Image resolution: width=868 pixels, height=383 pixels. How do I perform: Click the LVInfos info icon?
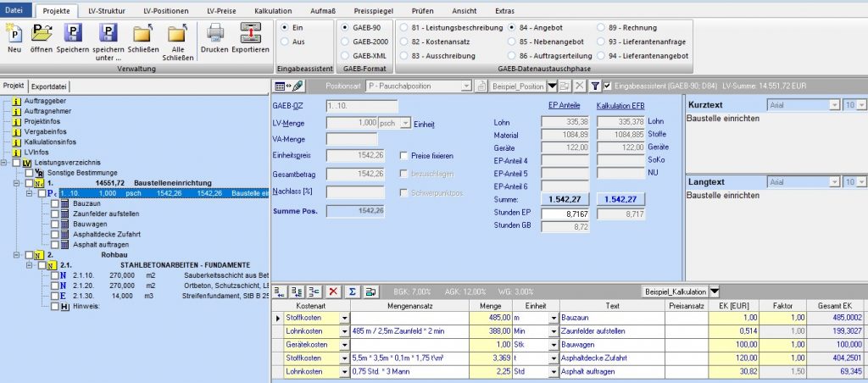(x=17, y=153)
